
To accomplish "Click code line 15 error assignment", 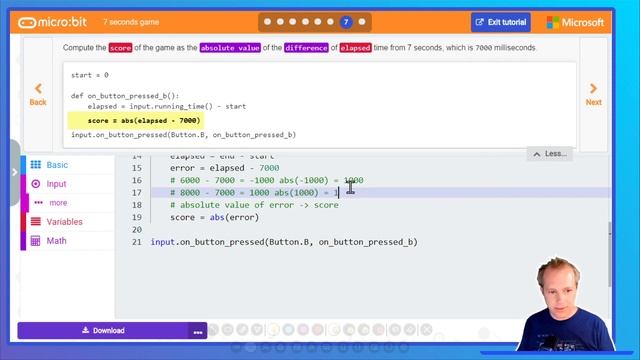I will [224, 168].
